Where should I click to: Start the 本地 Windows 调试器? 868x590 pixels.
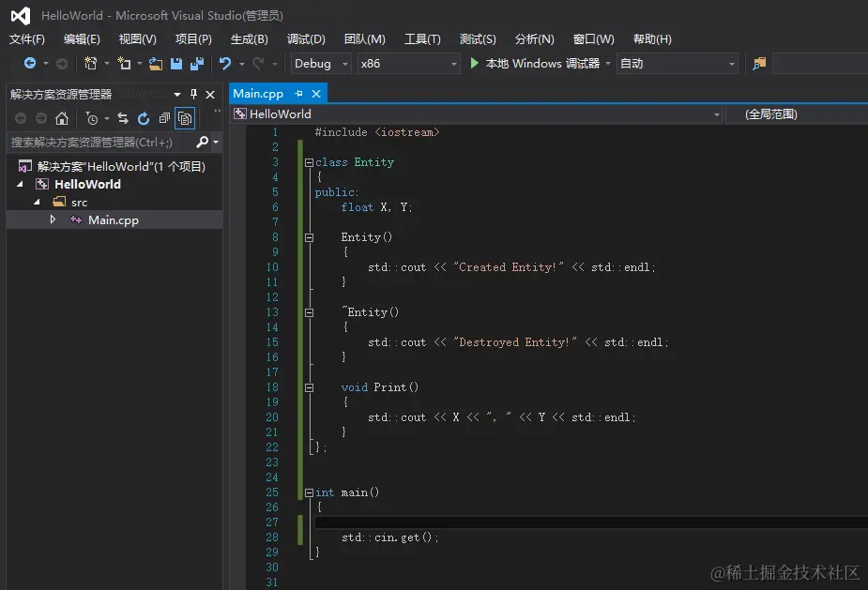pos(535,64)
